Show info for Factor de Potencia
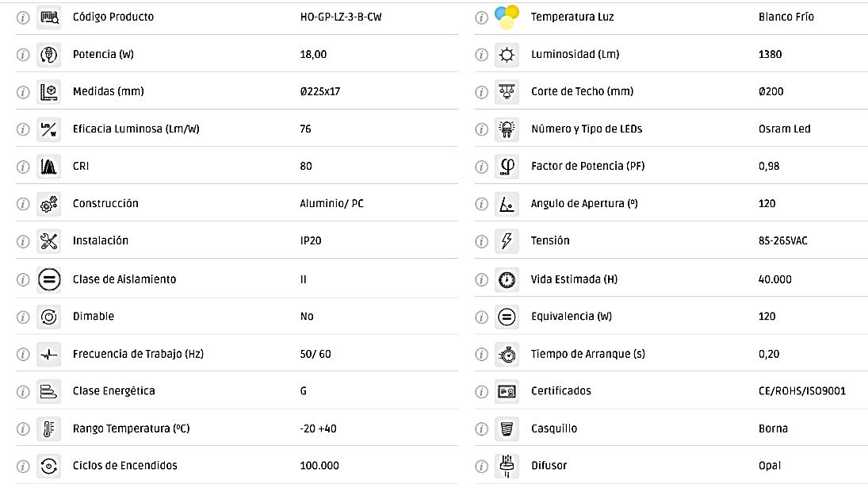 (x=481, y=167)
